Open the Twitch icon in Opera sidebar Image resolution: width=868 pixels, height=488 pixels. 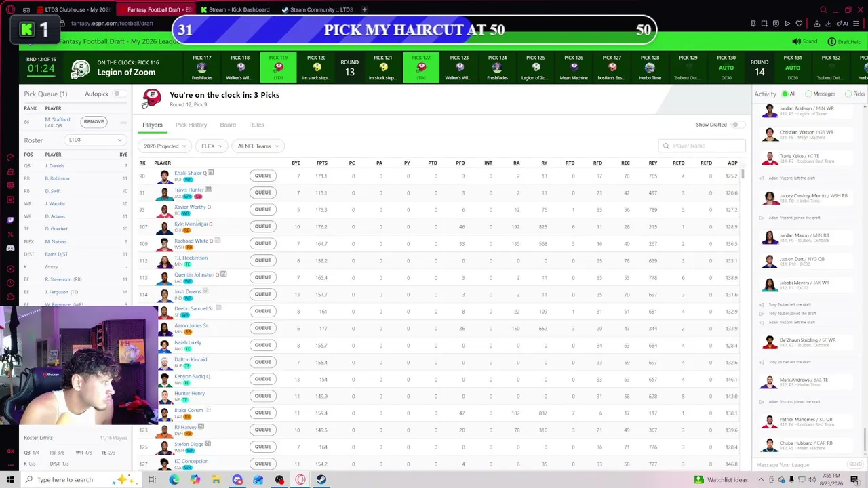pyautogui.click(x=10, y=220)
